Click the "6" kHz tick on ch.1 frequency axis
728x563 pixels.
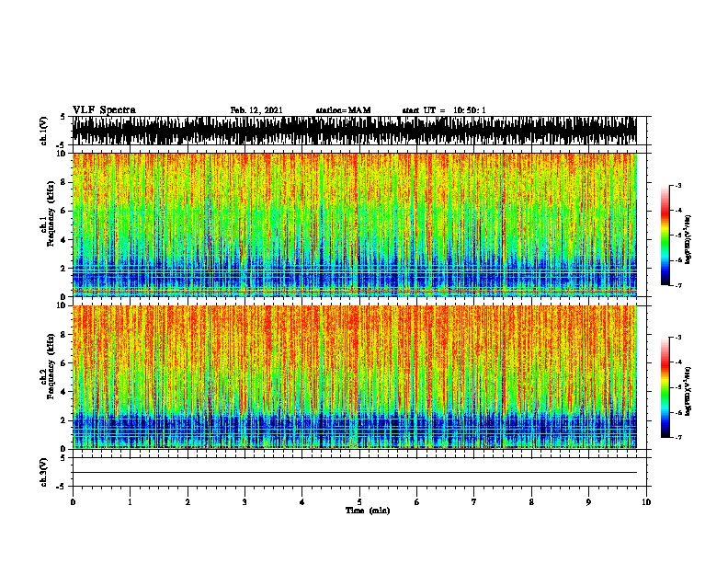click(x=63, y=211)
